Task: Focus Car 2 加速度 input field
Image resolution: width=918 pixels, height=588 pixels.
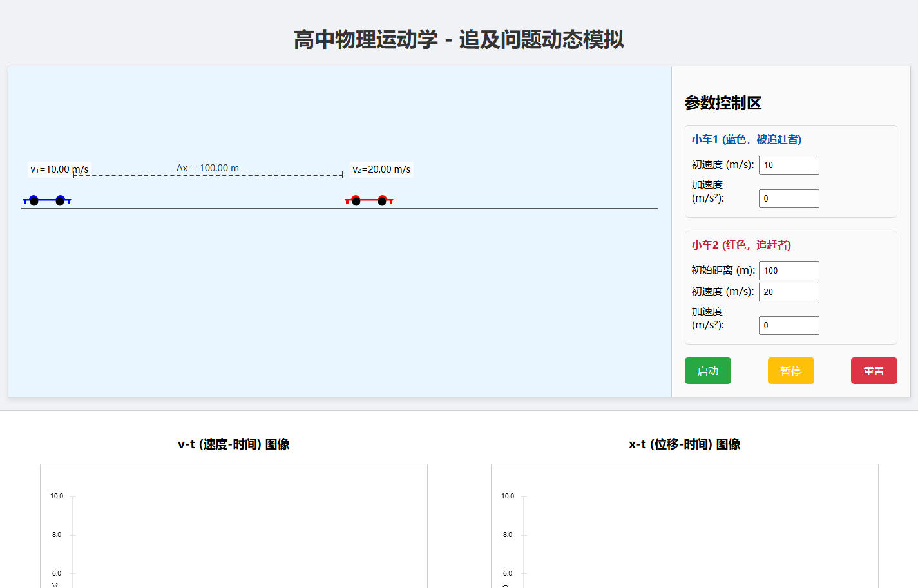Action: 789,325
